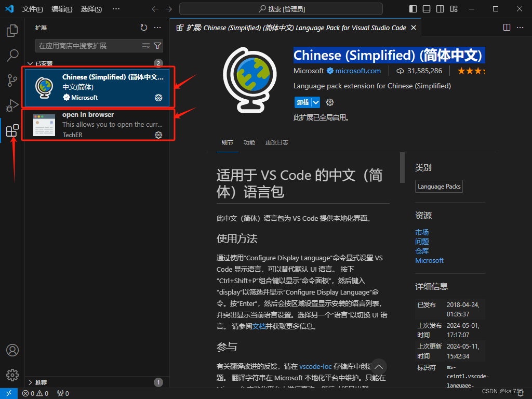
Task: Click the Microsoft publisher name in header
Action: [x=309, y=71]
